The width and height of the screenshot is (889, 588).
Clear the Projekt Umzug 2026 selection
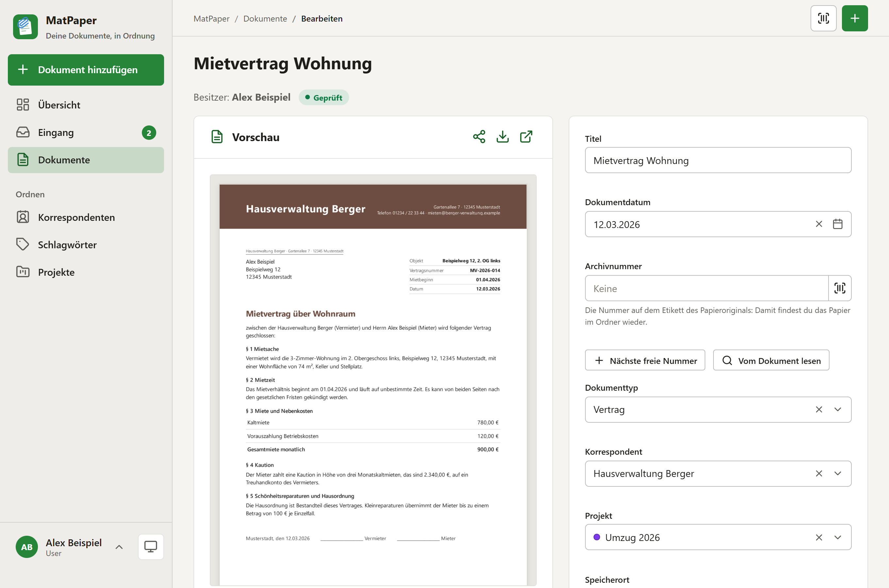coord(819,537)
